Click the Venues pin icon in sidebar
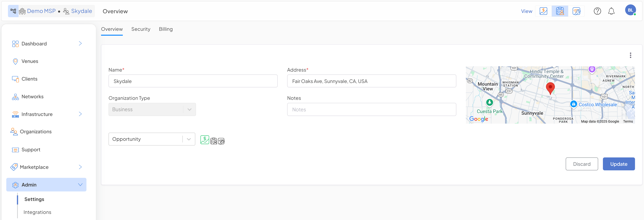This screenshot has height=220, width=644. (x=15, y=61)
